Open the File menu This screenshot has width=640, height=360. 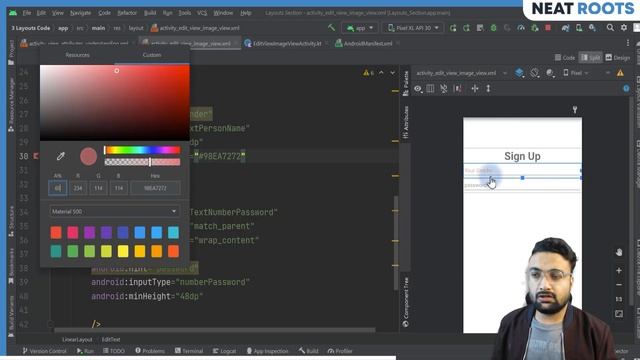tap(27, 13)
